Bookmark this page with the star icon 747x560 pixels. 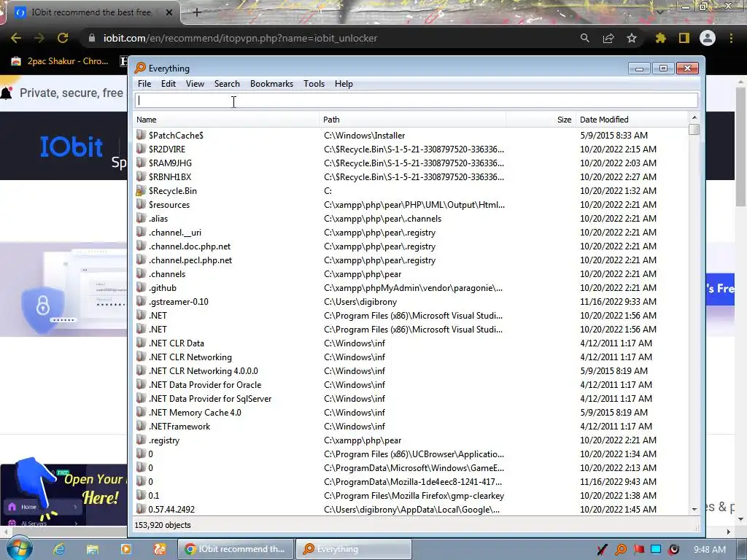(632, 38)
